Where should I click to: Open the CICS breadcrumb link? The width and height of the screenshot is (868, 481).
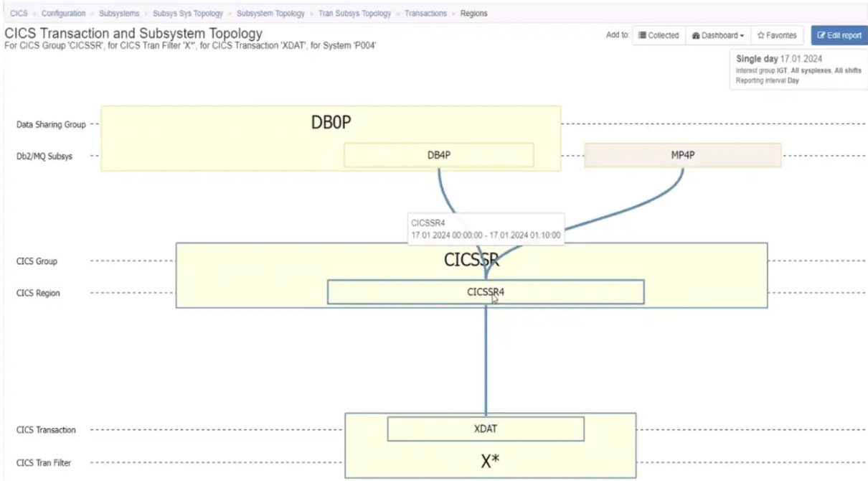point(19,14)
